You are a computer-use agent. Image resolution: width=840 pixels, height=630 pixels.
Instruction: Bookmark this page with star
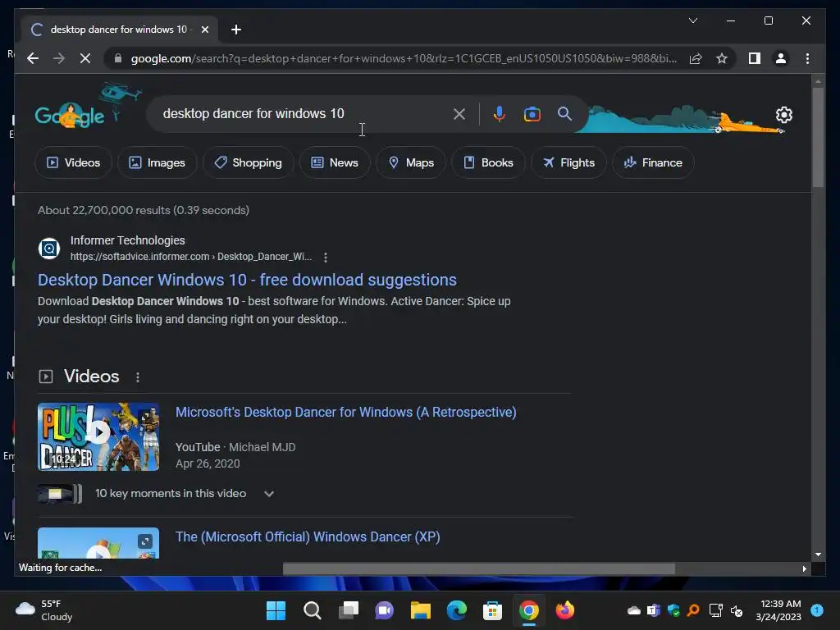[722, 58]
